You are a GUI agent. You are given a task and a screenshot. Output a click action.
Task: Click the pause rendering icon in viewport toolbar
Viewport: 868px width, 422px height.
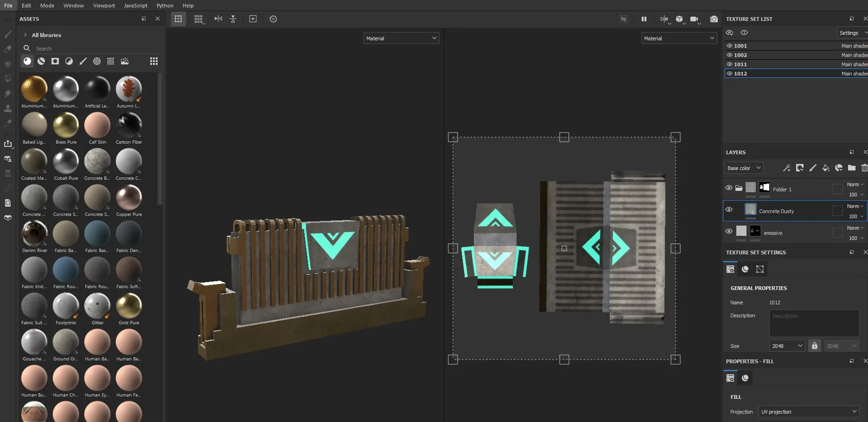pyautogui.click(x=644, y=19)
